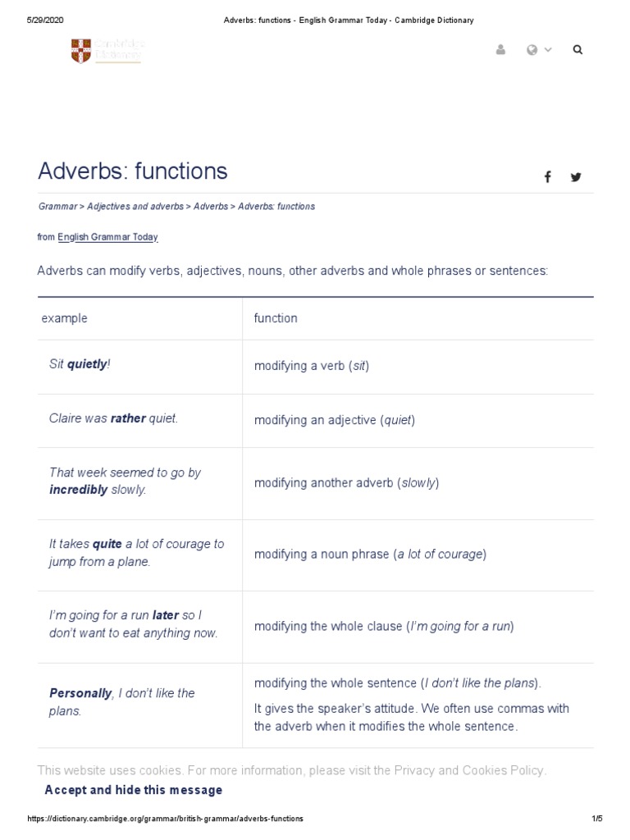Expand the language dropdown chevron

(548, 50)
